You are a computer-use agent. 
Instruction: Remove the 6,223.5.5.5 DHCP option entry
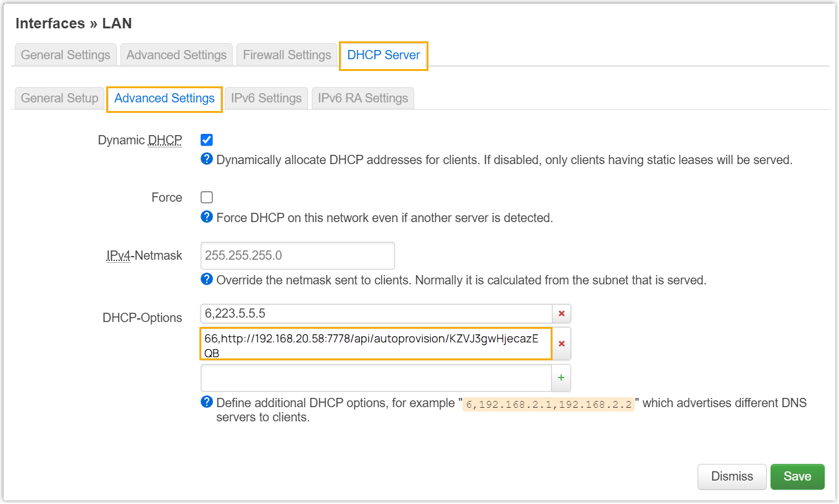(561, 313)
